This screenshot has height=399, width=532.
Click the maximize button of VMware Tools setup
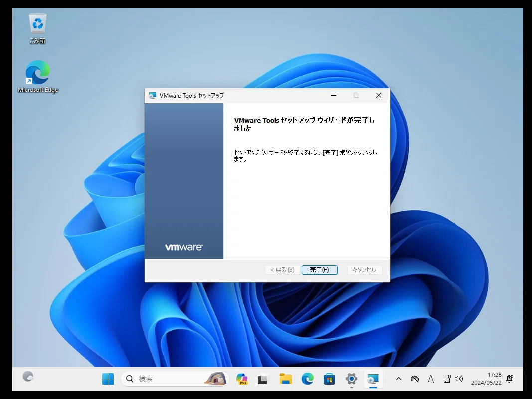(356, 95)
